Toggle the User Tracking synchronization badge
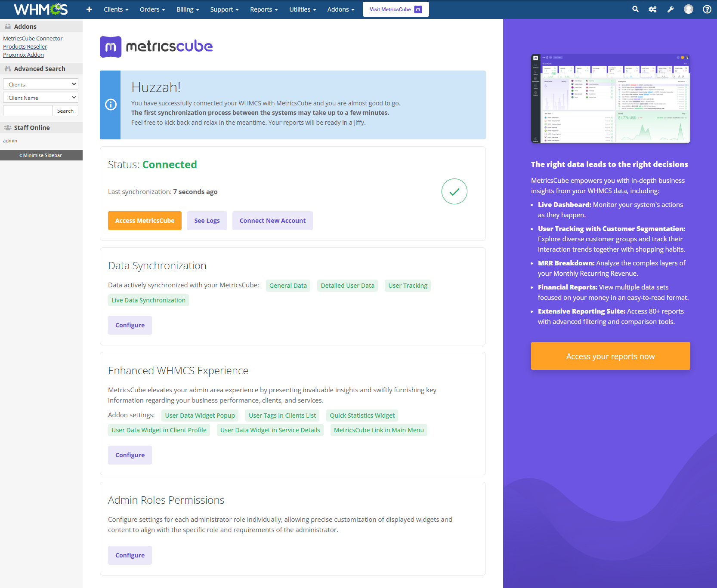Image resolution: width=717 pixels, height=588 pixels. (408, 285)
